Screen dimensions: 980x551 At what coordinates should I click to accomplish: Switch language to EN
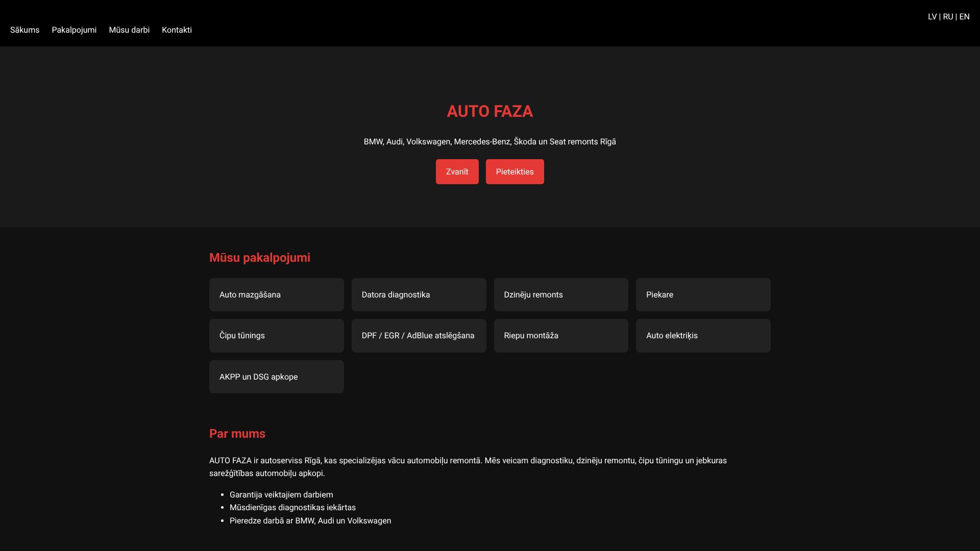(964, 17)
